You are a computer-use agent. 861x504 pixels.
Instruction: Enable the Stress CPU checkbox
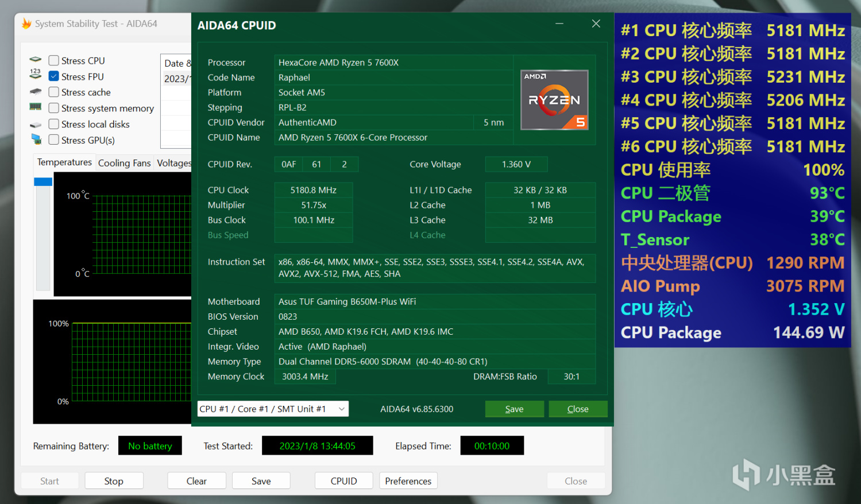(x=54, y=60)
